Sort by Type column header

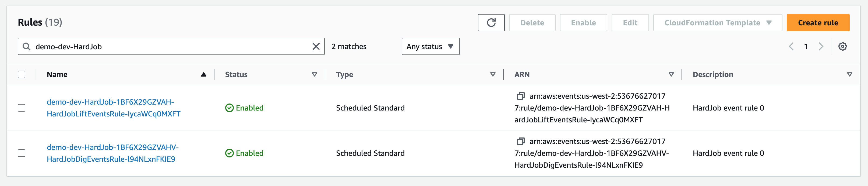click(344, 75)
